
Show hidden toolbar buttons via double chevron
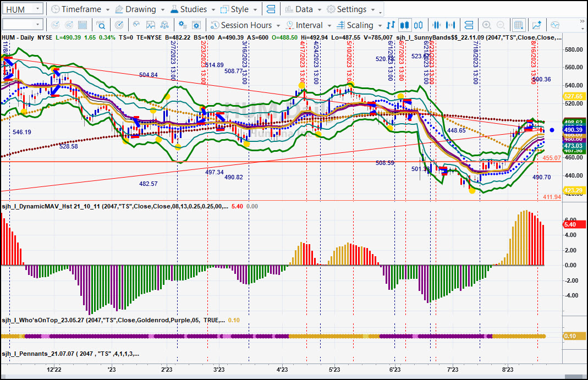click(x=582, y=21)
